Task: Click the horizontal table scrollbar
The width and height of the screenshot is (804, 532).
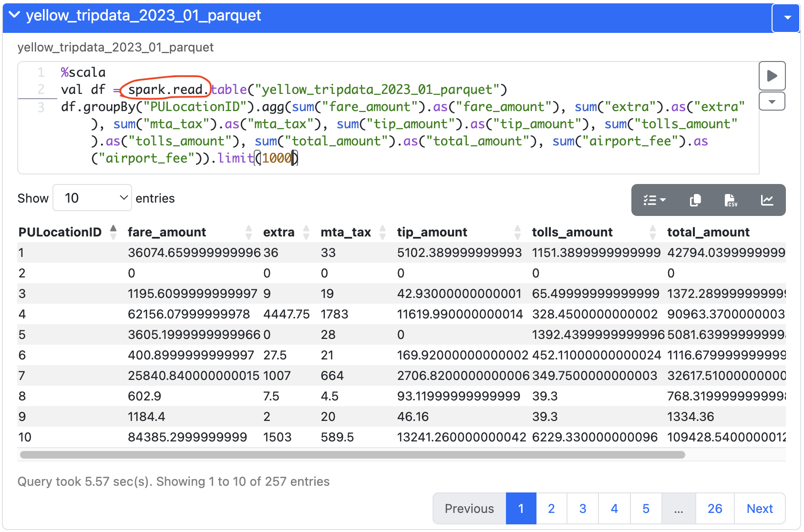Action: coord(352,455)
